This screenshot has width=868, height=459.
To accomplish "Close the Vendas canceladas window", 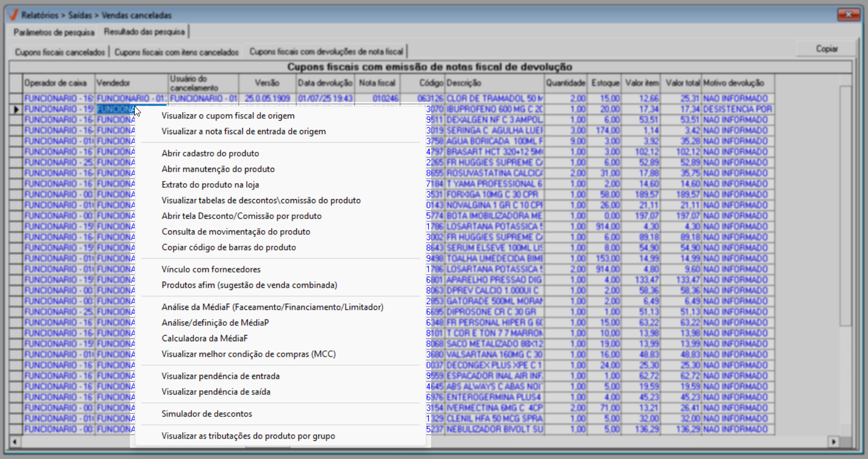I will [x=849, y=14].
